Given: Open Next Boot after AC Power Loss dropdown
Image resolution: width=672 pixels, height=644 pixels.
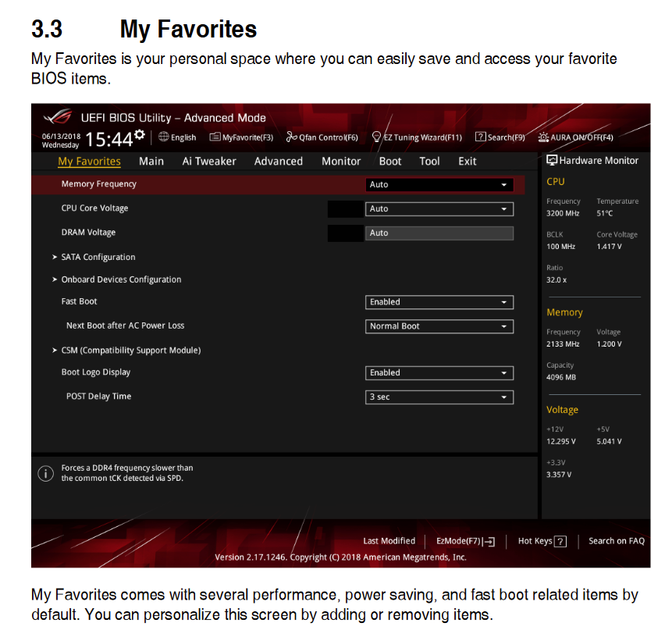Looking at the screenshot, I should pos(439,326).
